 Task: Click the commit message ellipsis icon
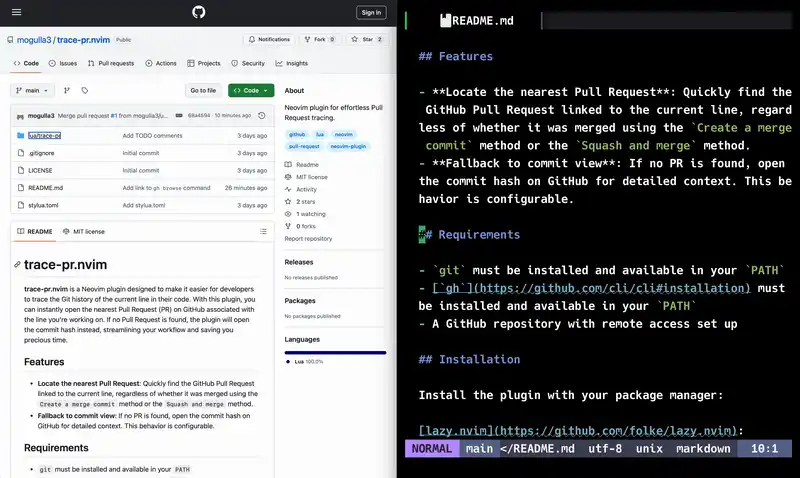[179, 116]
